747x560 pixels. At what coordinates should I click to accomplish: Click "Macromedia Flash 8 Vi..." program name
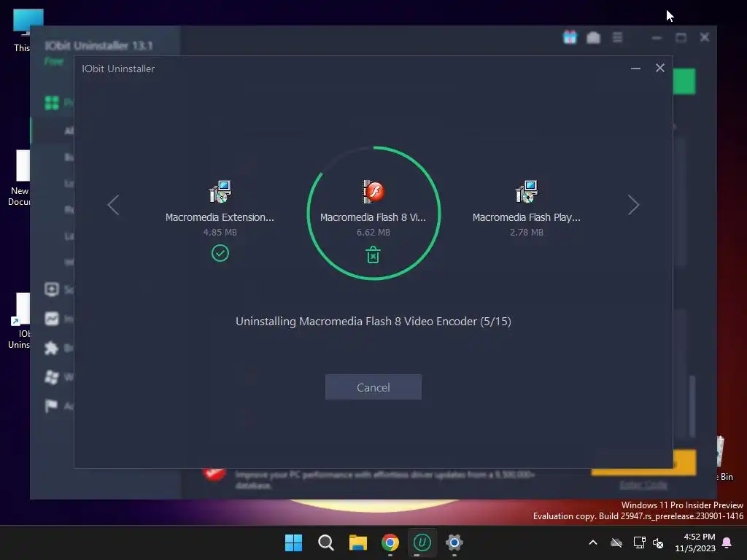(x=373, y=217)
